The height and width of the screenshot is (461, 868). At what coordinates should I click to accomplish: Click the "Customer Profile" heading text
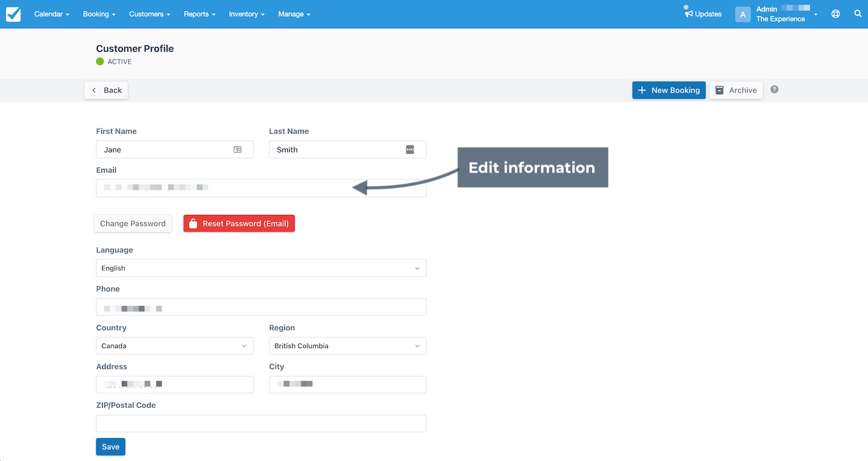tap(135, 49)
